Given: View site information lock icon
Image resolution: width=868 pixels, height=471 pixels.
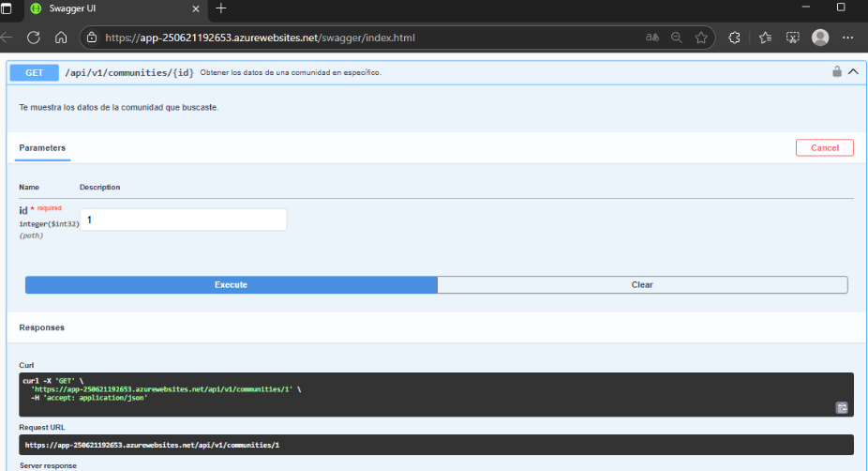Looking at the screenshot, I should tap(92, 38).
